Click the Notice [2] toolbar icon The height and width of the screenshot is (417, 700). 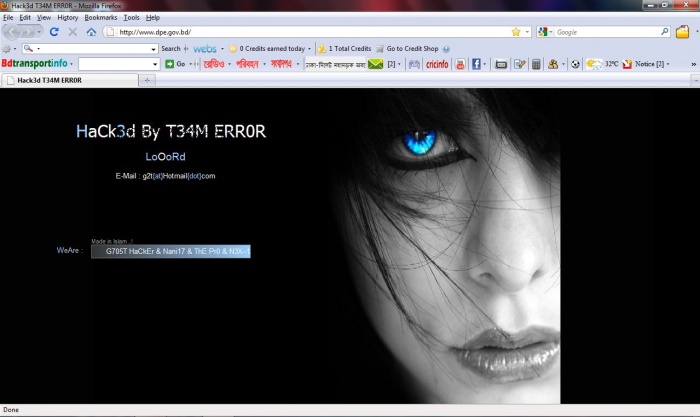(627, 64)
